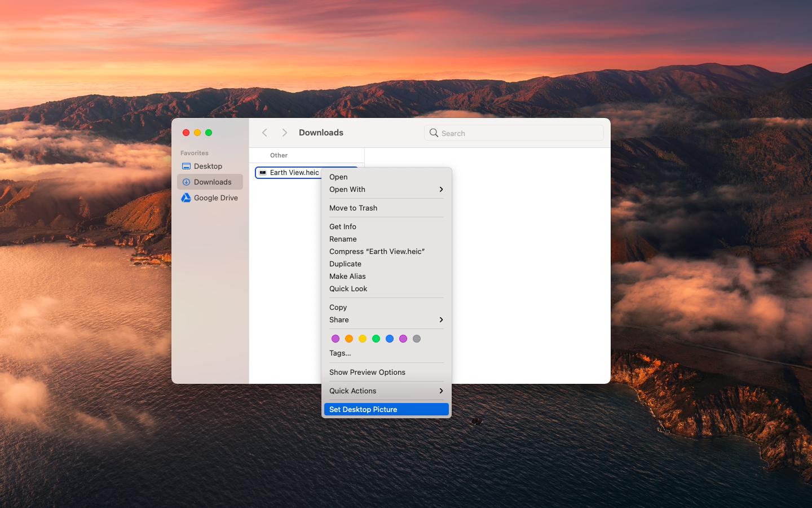Click into the Search field
The width and height of the screenshot is (812, 508).
[x=514, y=133]
